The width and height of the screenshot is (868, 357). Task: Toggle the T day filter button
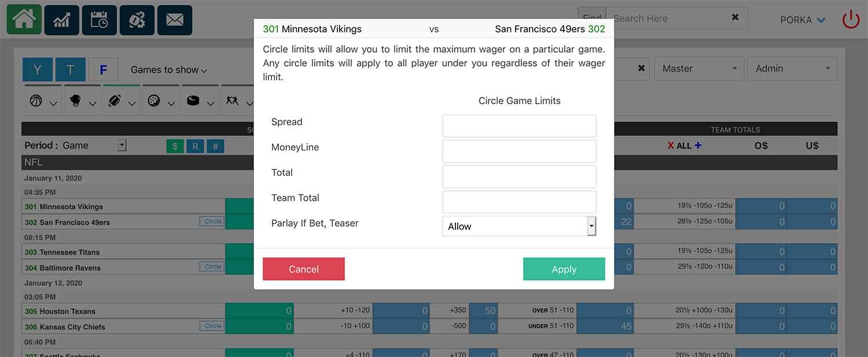71,69
